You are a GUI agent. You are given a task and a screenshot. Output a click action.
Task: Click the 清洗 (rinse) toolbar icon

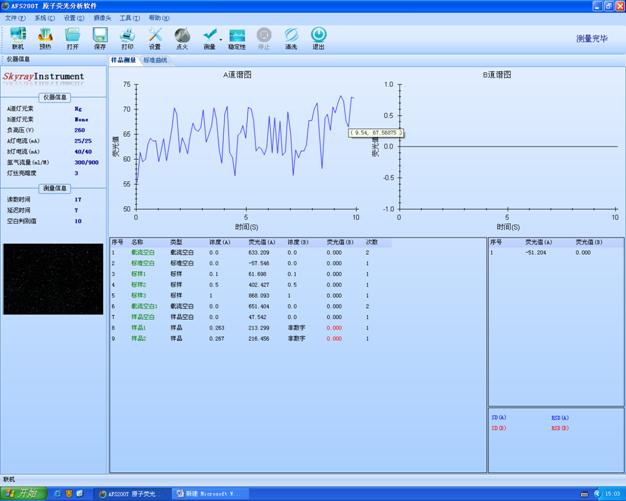pyautogui.click(x=291, y=38)
